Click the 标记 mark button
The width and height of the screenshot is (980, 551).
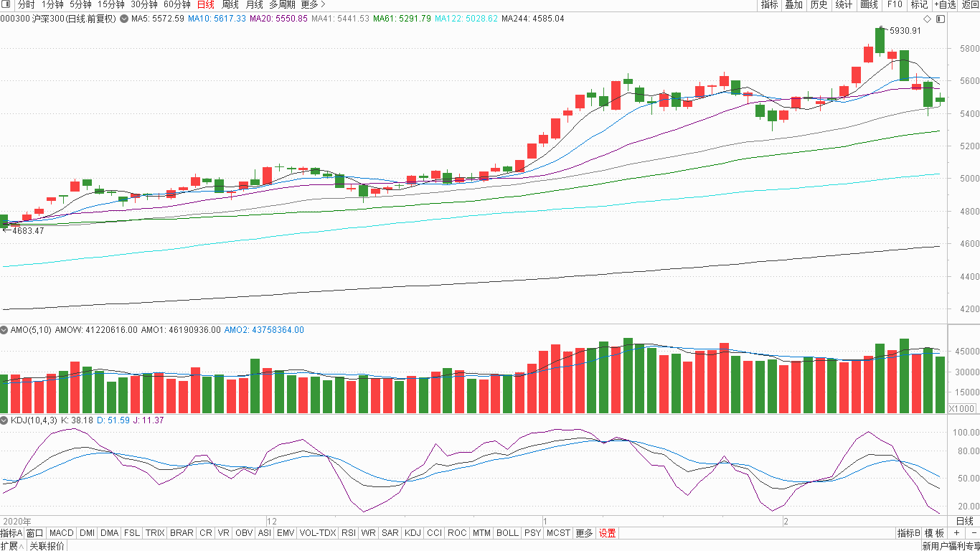point(920,4)
